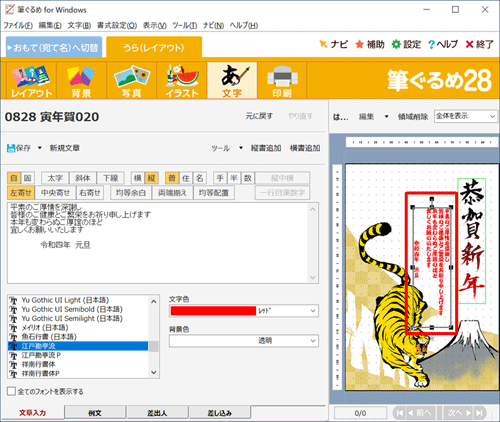Open the 背景 background tool
The width and height of the screenshot is (500, 422).
point(81,80)
